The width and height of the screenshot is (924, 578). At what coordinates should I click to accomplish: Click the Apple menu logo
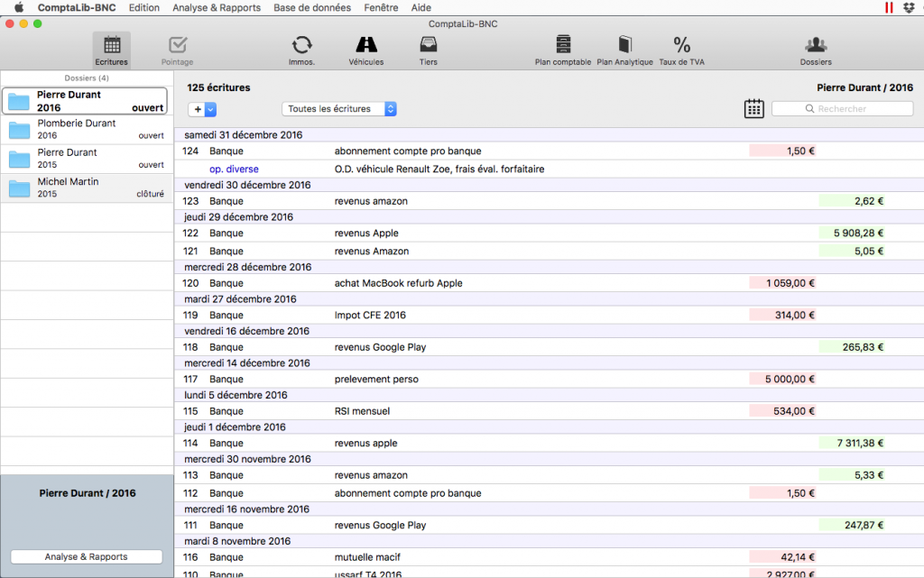click(x=19, y=7)
